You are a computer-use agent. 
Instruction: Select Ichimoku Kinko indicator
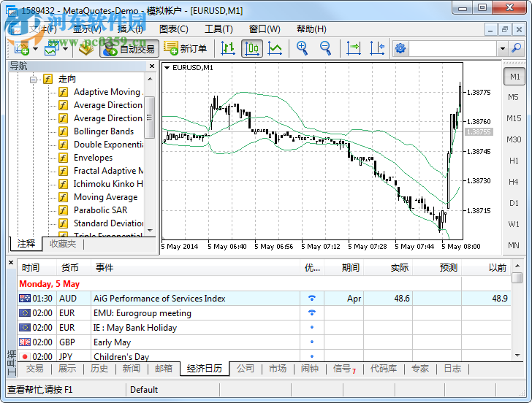pos(108,184)
